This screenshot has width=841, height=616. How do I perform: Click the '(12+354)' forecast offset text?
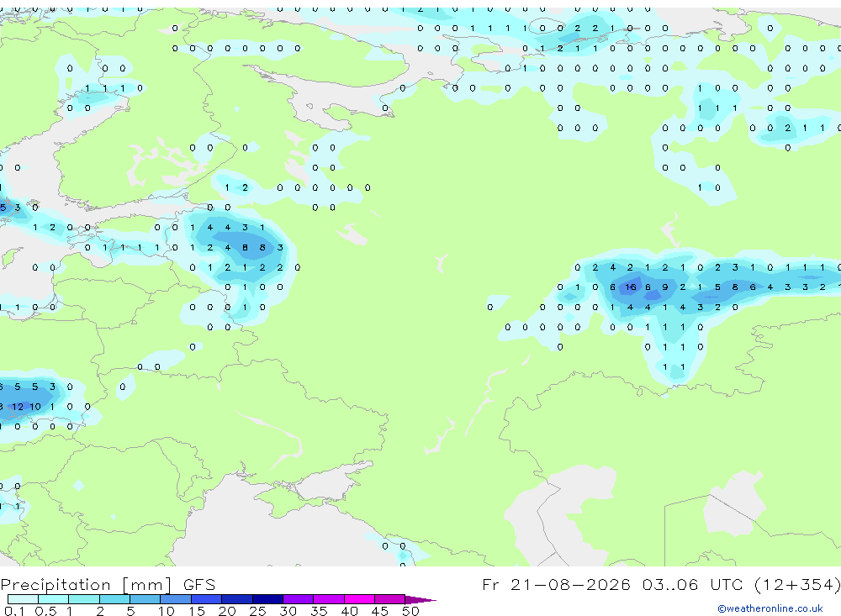coord(797,584)
